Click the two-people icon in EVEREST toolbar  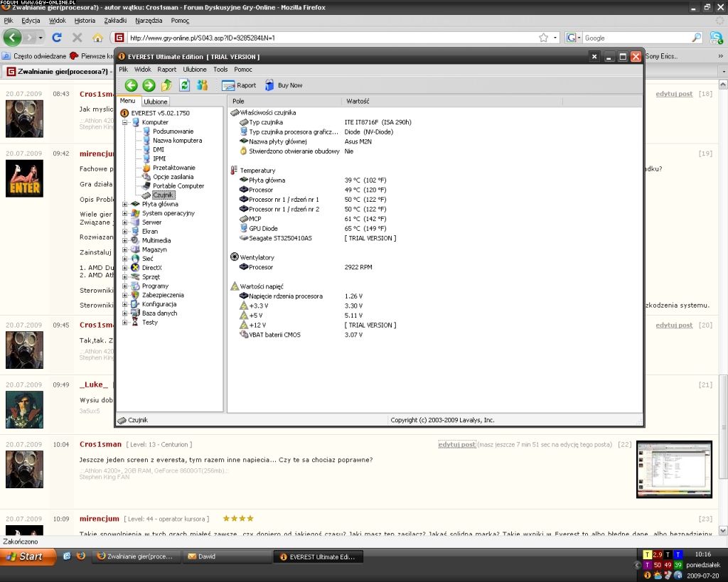(x=202, y=85)
